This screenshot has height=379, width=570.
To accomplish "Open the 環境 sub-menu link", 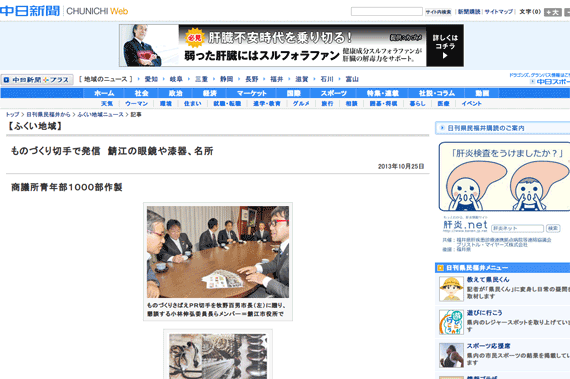I will coord(166,104).
